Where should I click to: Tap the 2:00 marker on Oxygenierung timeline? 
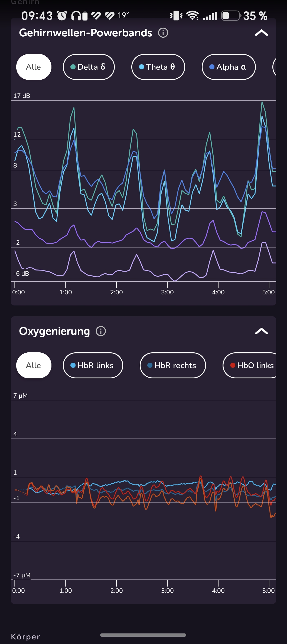coord(116,590)
